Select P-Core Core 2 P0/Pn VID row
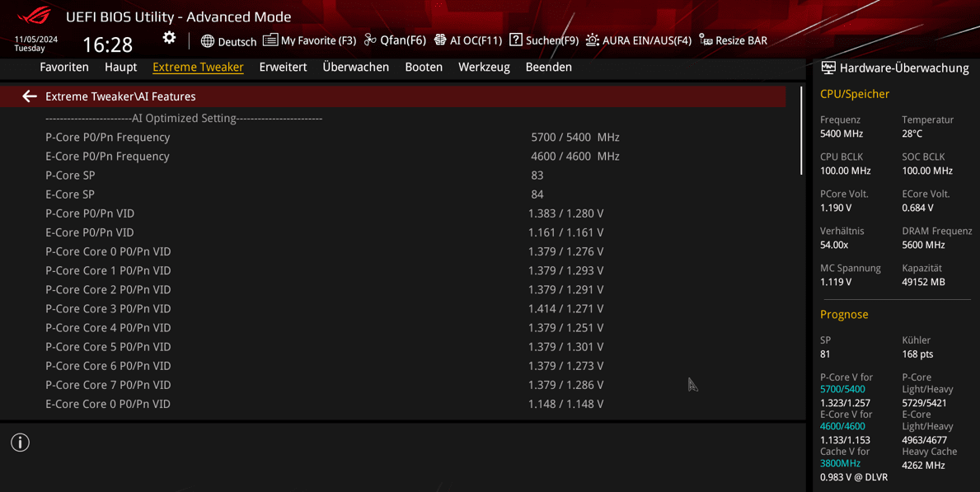980x492 pixels. (392, 289)
